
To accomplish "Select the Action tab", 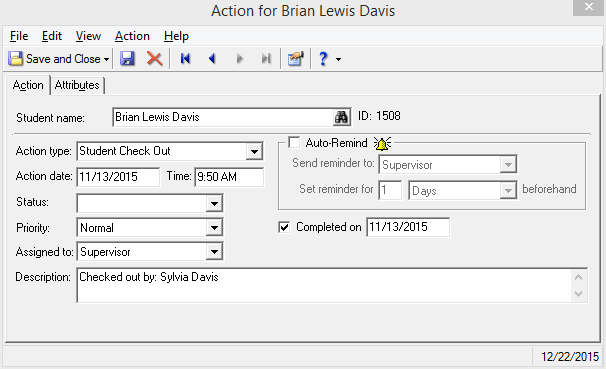I will pyautogui.click(x=28, y=85).
